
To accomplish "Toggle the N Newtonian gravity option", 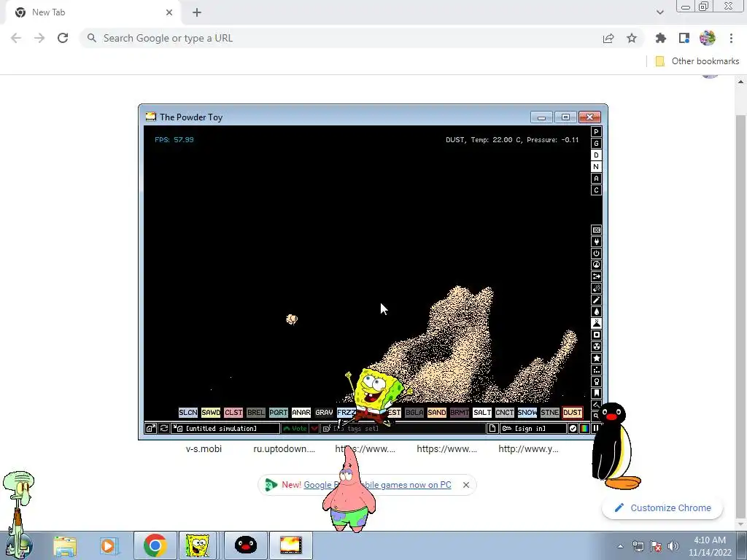I will point(596,167).
